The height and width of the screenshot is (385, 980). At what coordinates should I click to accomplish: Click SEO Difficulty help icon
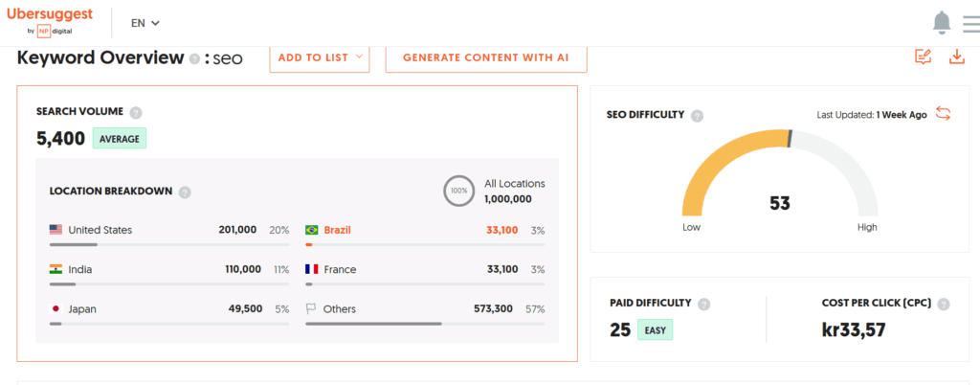(x=697, y=115)
